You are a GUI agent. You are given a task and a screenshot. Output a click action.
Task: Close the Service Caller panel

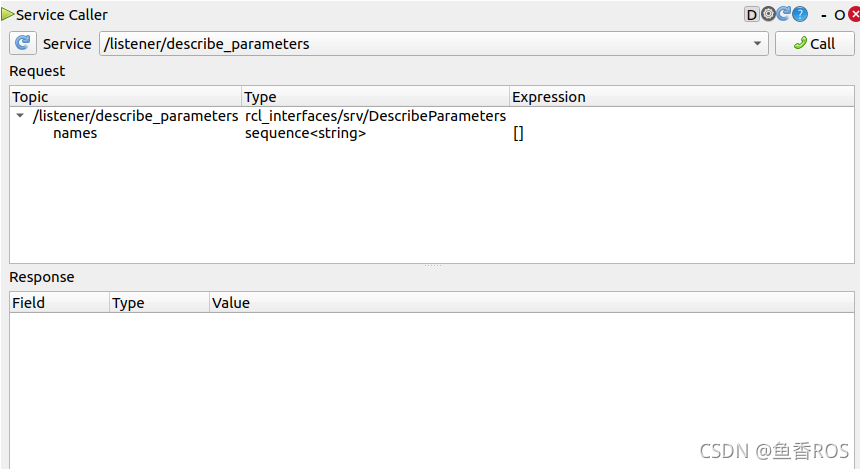coord(853,14)
